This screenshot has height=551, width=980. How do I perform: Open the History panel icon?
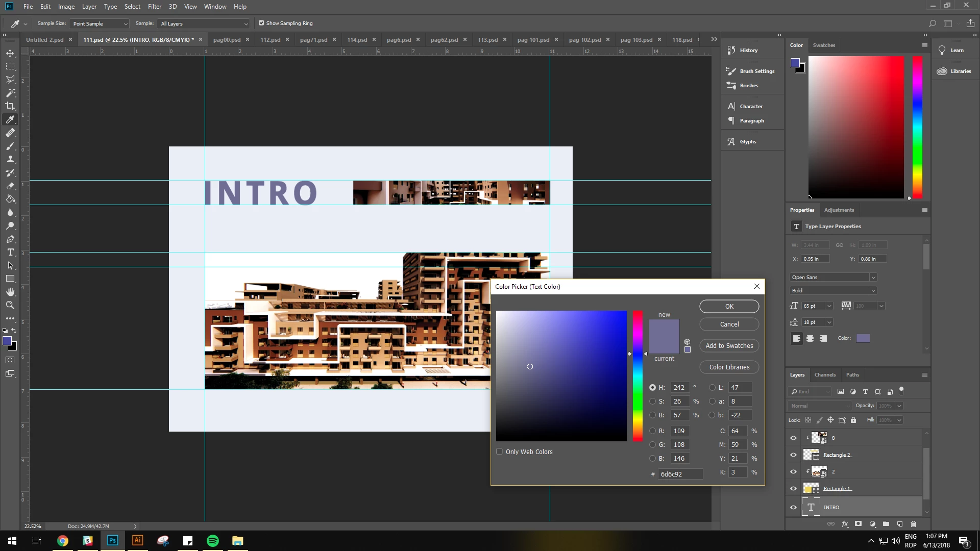tap(731, 50)
